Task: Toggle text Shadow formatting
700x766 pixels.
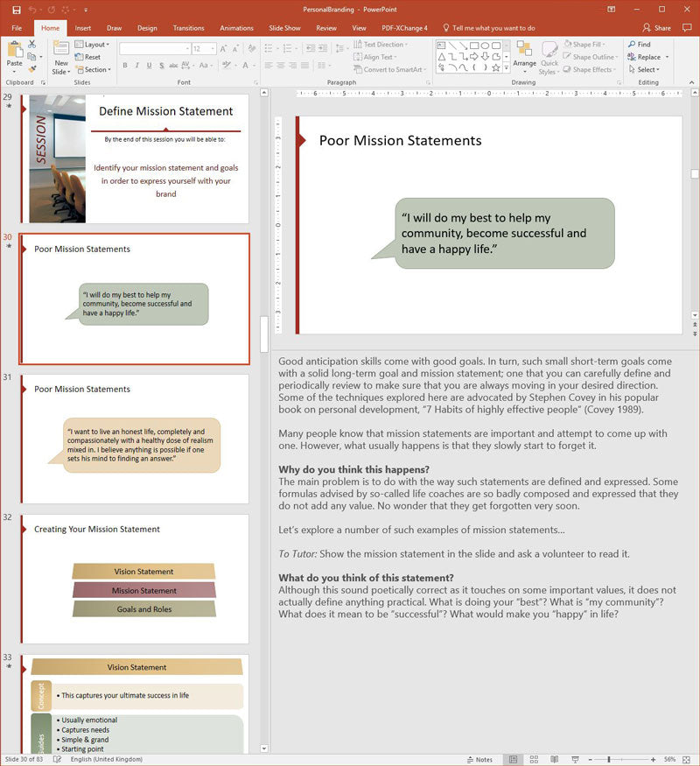Action: (x=162, y=65)
